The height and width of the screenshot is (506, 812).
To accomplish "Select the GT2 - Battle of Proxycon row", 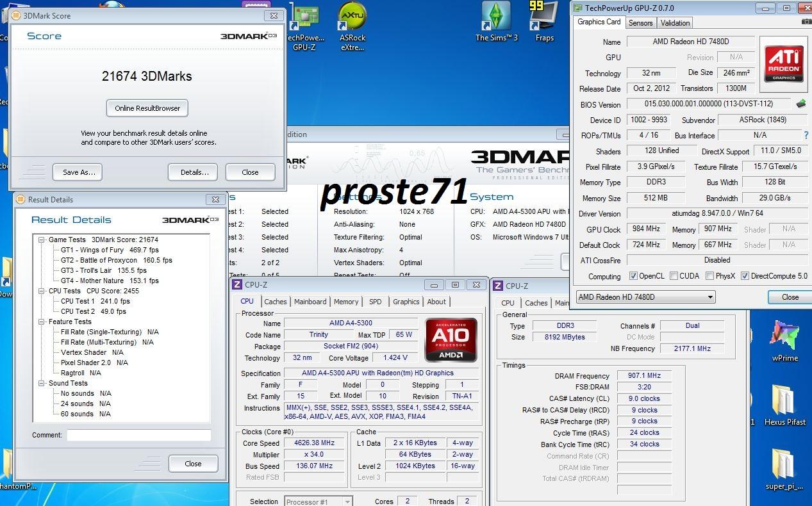I will point(117,260).
